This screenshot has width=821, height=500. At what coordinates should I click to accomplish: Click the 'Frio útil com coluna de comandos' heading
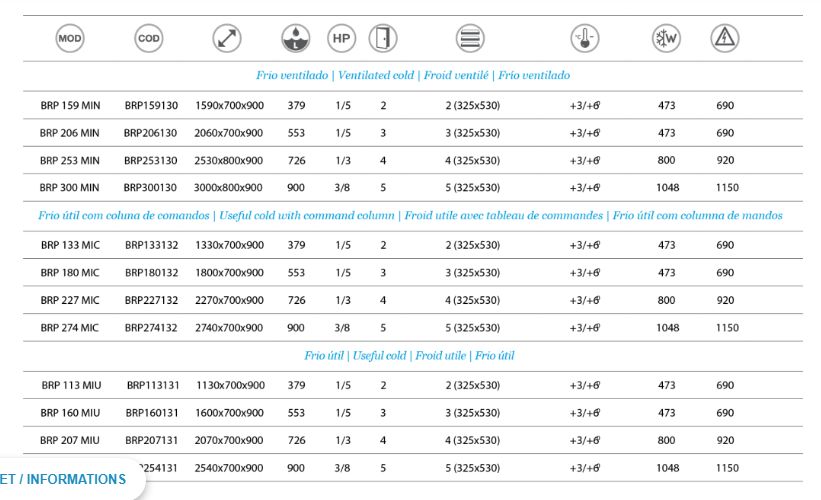click(410, 216)
